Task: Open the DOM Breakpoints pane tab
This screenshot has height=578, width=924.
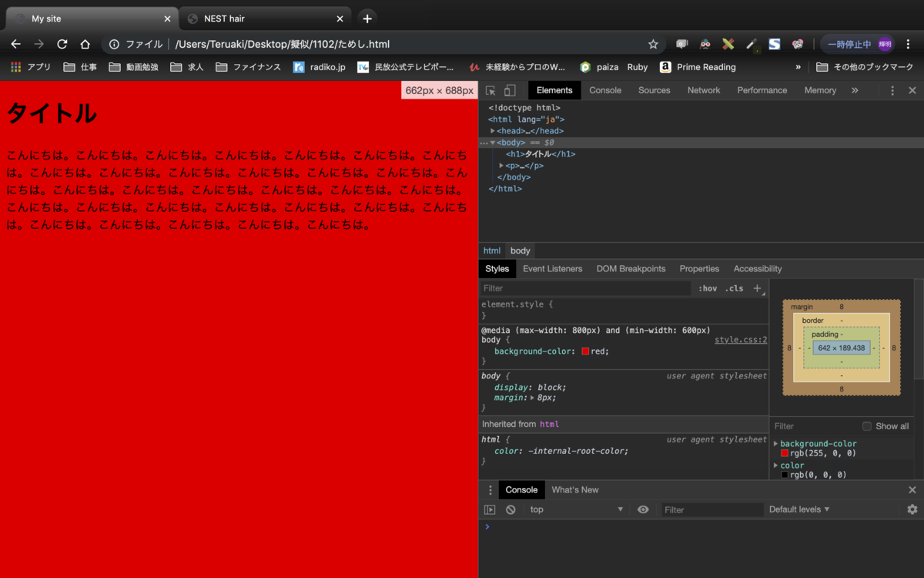Action: [631, 269]
